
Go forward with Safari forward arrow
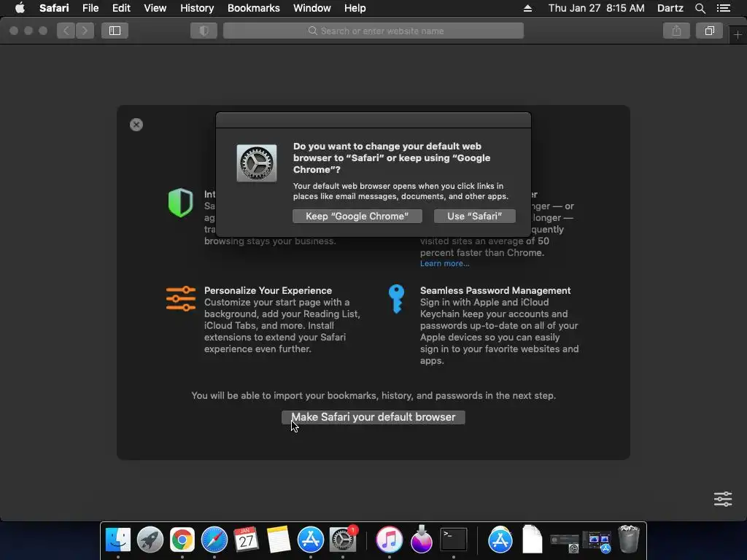click(x=85, y=31)
